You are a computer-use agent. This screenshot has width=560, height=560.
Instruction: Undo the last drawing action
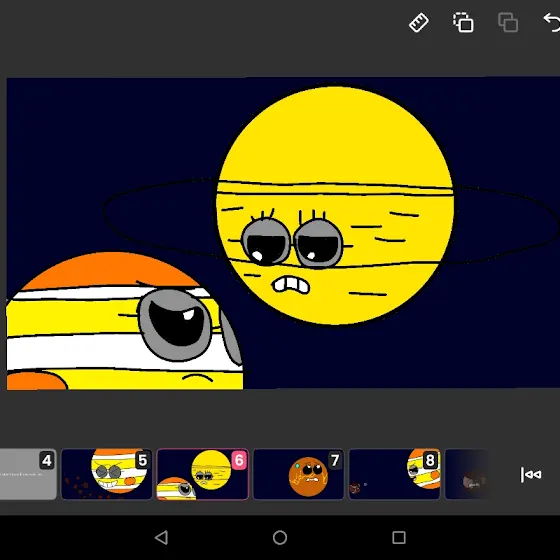[x=552, y=22]
